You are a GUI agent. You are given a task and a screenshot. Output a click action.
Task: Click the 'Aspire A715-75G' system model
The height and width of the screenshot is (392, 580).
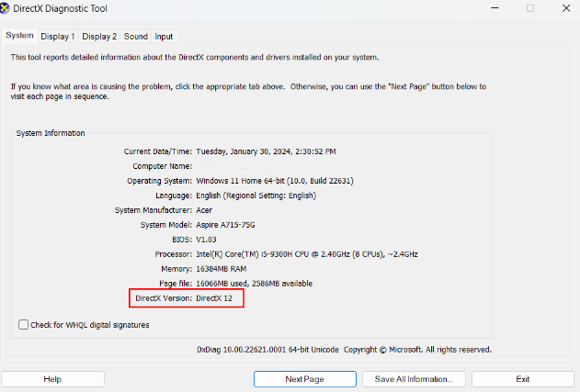pyautogui.click(x=225, y=225)
